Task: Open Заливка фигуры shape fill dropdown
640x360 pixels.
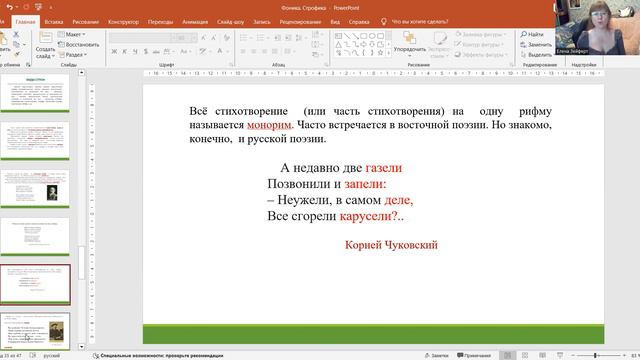Action: [x=481, y=34]
